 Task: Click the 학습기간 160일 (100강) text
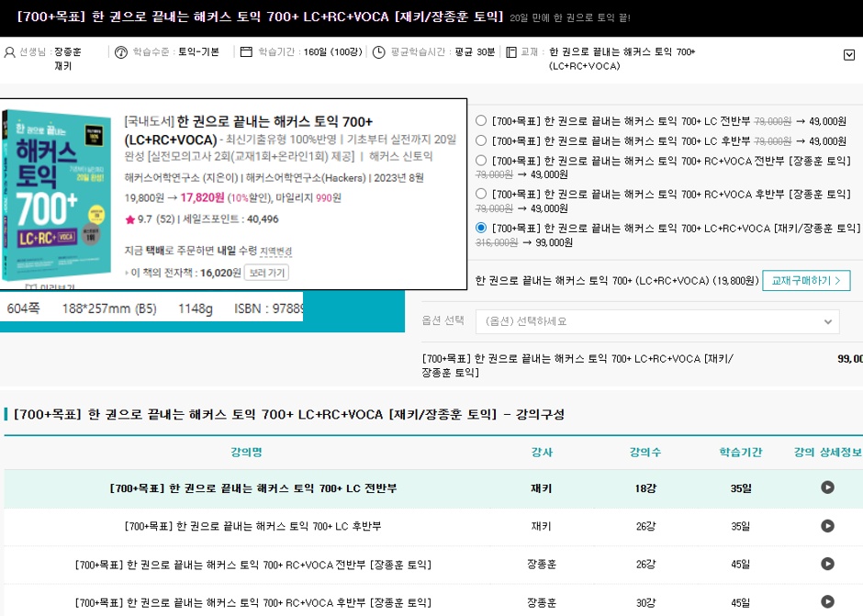point(310,51)
